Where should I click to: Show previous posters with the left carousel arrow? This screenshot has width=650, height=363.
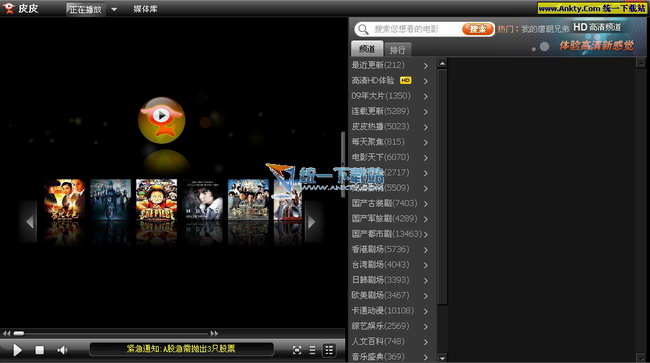tap(29, 222)
